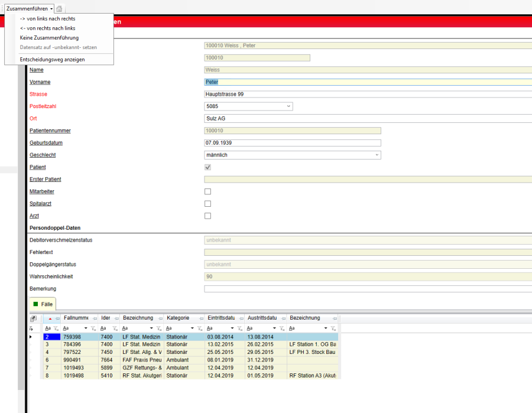Click the green icon on the Fälle tab

pyautogui.click(x=35, y=304)
